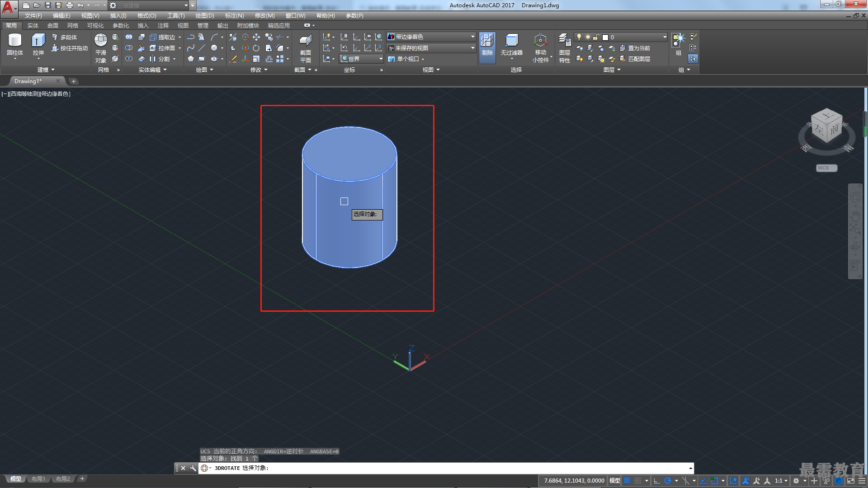Click the coordinates readout in status bar

point(574,481)
